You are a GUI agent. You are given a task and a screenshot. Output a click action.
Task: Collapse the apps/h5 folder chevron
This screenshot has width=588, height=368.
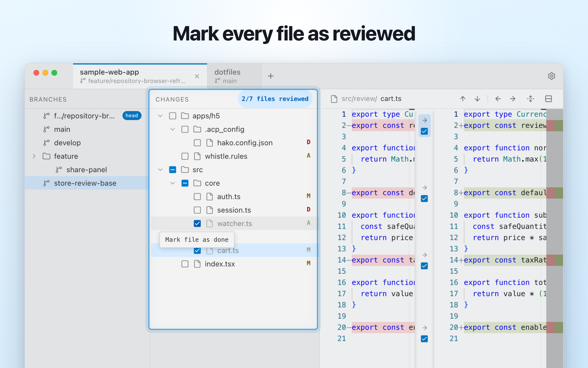click(x=160, y=116)
